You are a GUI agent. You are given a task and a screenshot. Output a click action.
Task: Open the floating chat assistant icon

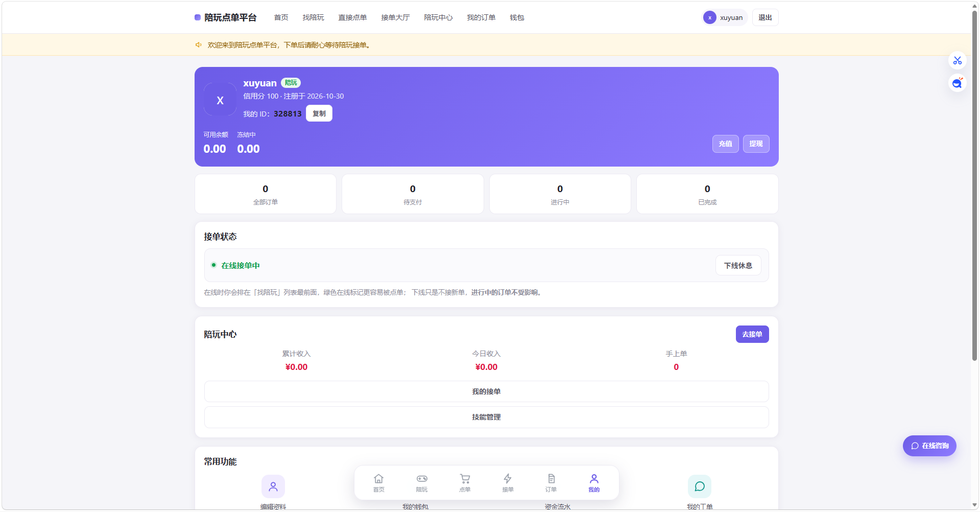(958, 83)
